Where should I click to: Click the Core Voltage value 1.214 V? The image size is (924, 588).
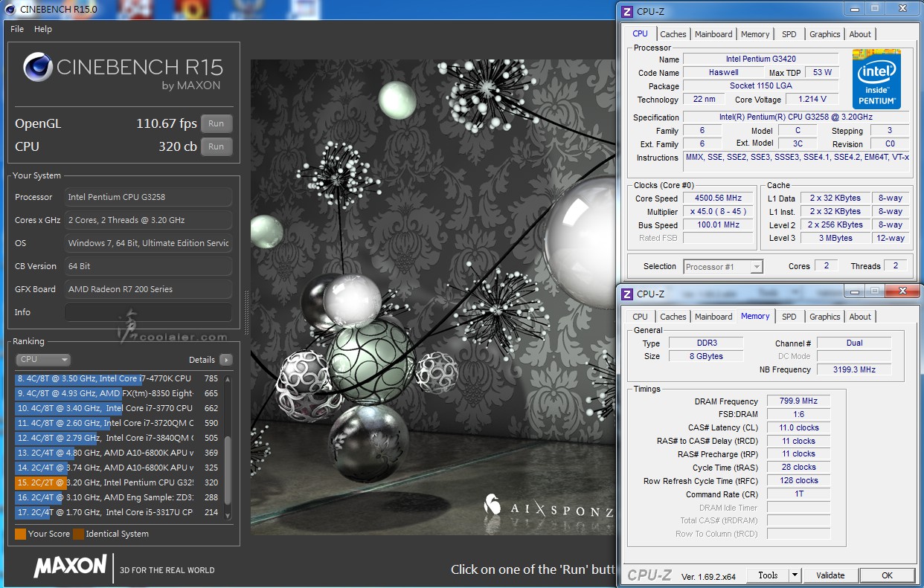812,99
